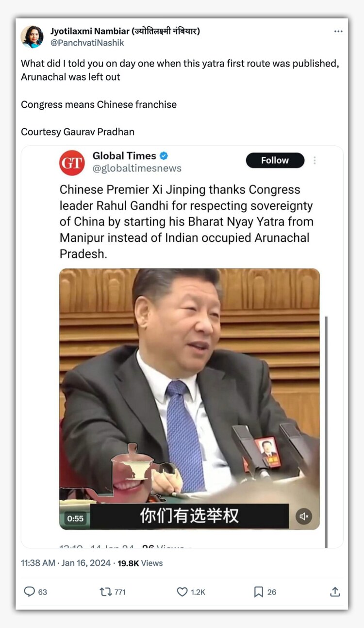
Task: Open the vertical dots menu on the quoted tweet
Action: coord(314,160)
